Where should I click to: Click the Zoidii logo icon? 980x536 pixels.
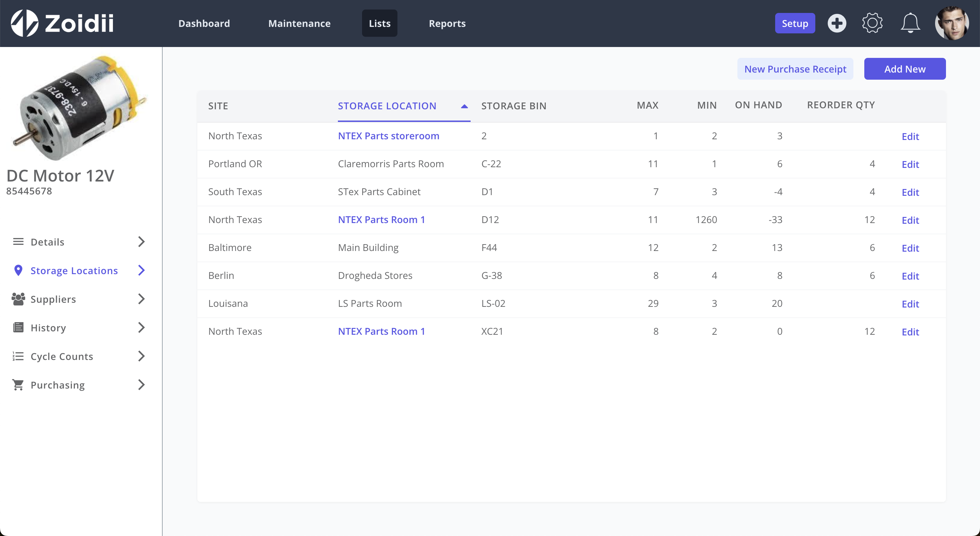pyautogui.click(x=24, y=23)
